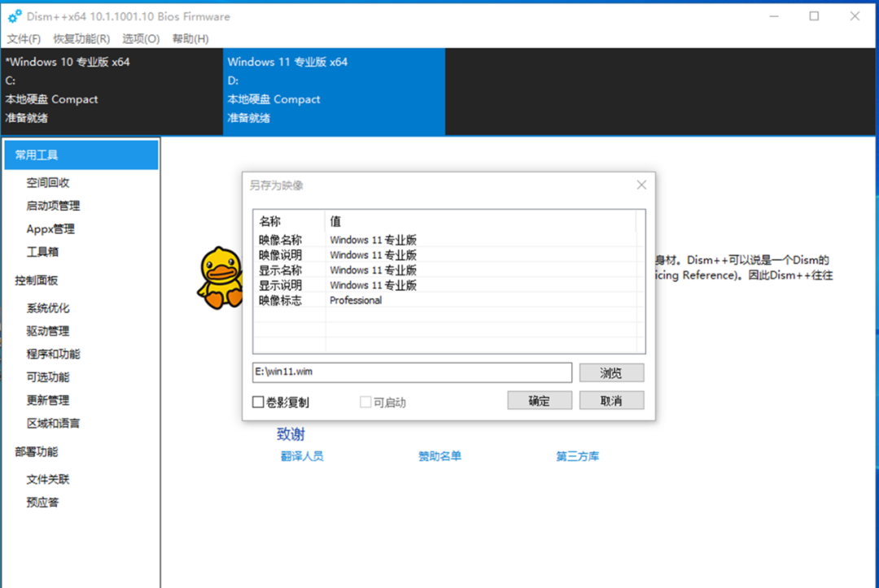
Task: Open the 文件(F) menu
Action: point(24,39)
